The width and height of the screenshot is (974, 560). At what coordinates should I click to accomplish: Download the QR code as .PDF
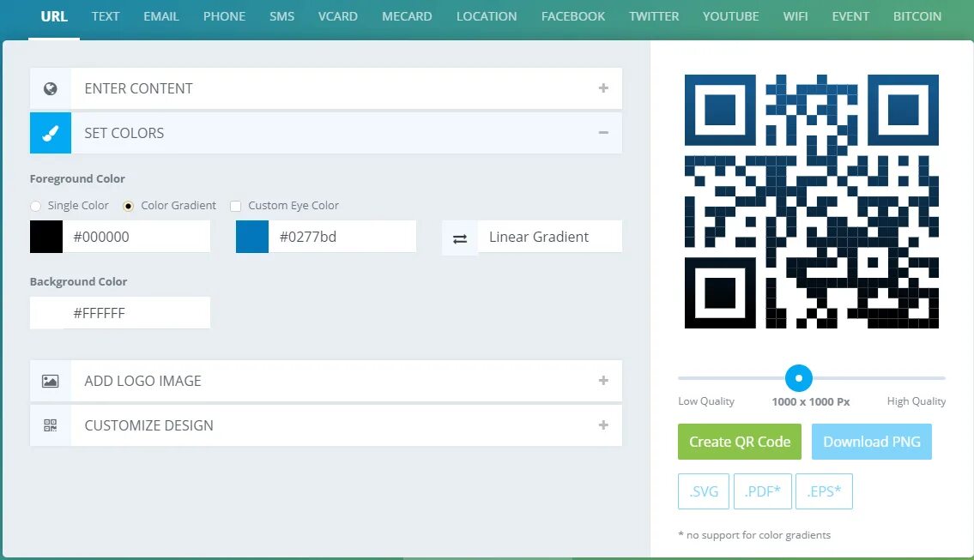763,491
